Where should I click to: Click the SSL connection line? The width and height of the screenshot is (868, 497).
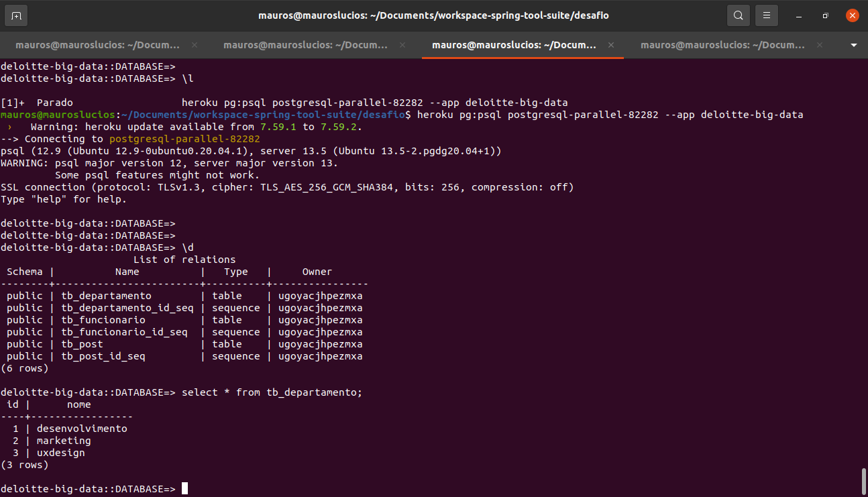click(287, 187)
